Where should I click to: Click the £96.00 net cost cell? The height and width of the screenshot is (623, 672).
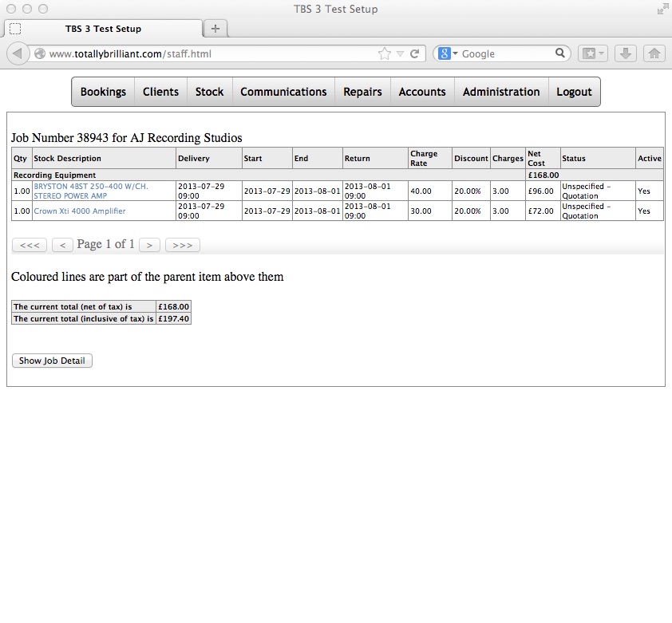coord(543,191)
